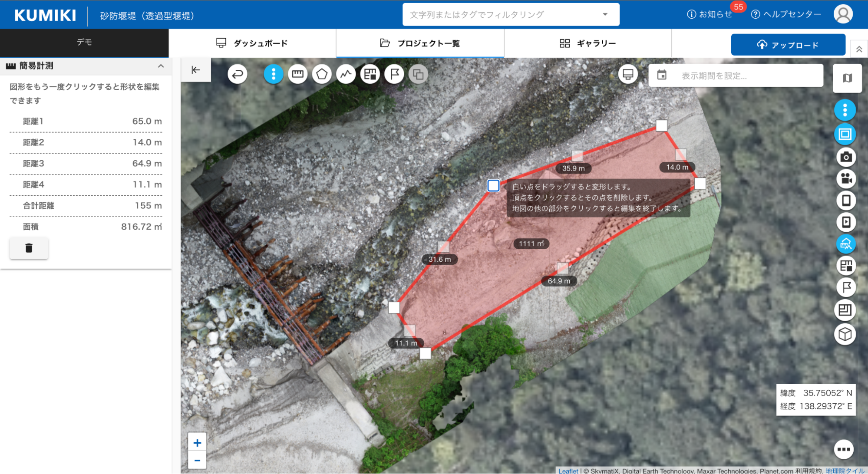Click the 14.0 m segment label
The height and width of the screenshot is (474, 868).
pos(677,167)
